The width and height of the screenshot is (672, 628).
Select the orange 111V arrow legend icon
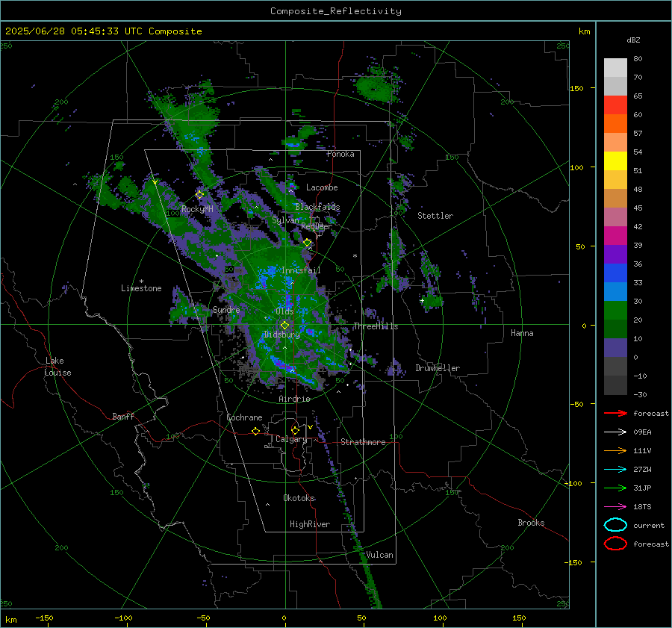(x=615, y=450)
